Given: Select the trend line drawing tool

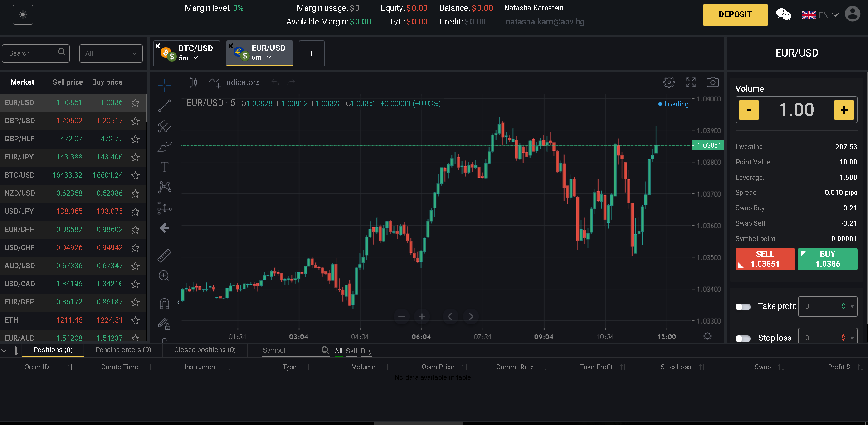Looking at the screenshot, I should [164, 105].
